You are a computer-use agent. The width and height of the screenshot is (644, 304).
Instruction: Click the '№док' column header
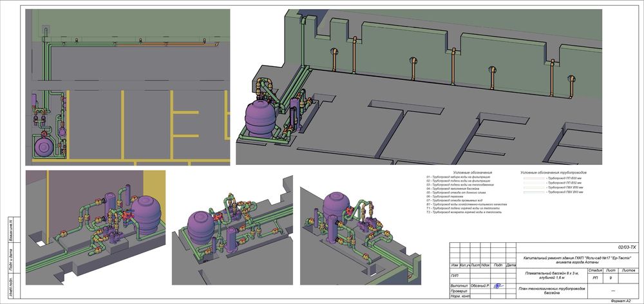click(x=486, y=265)
